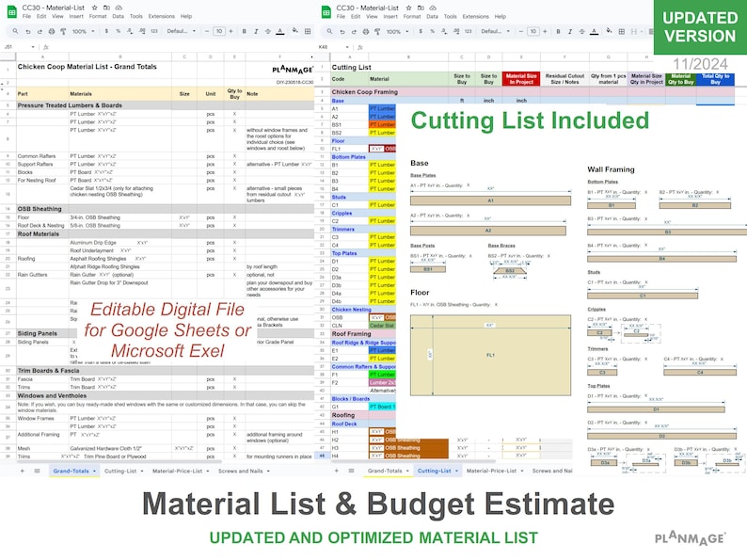Image resolution: width=747 pixels, height=560 pixels.
Task: Click the undo icon in the left spreadsheet toolbar
Action: pyautogui.click(x=28, y=31)
